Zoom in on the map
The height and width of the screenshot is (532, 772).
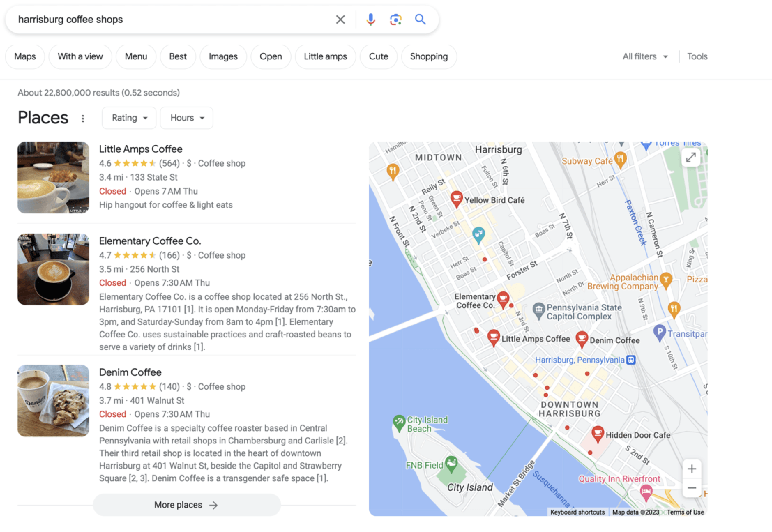click(x=692, y=469)
